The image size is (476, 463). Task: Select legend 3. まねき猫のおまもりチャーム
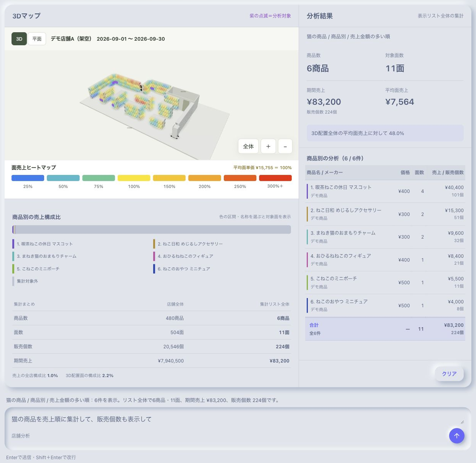pyautogui.click(x=45, y=256)
